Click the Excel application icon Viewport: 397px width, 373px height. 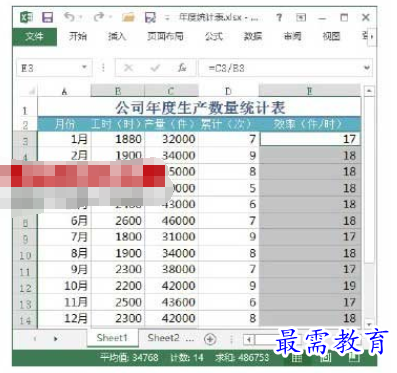point(26,17)
